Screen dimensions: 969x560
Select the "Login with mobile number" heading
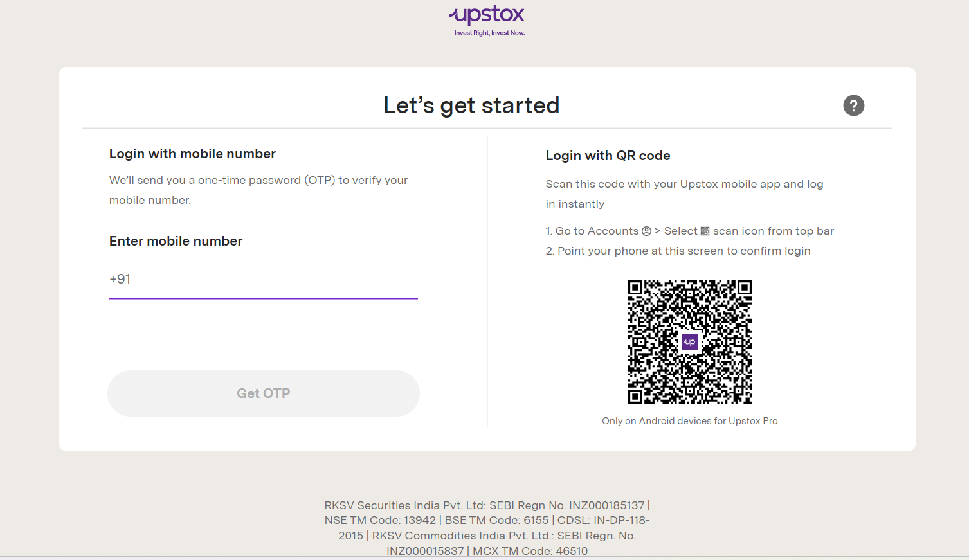tap(192, 154)
